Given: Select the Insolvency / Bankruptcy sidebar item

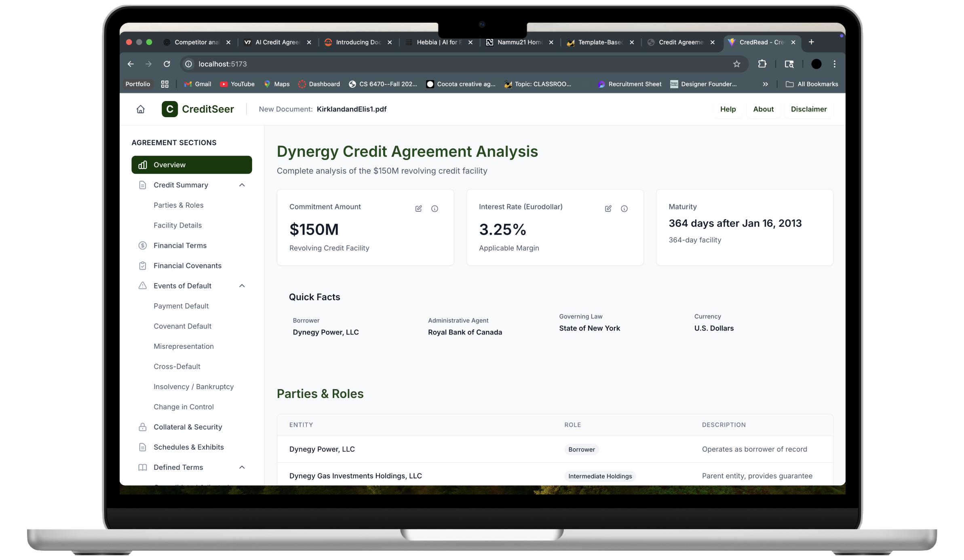Looking at the screenshot, I should tap(194, 386).
